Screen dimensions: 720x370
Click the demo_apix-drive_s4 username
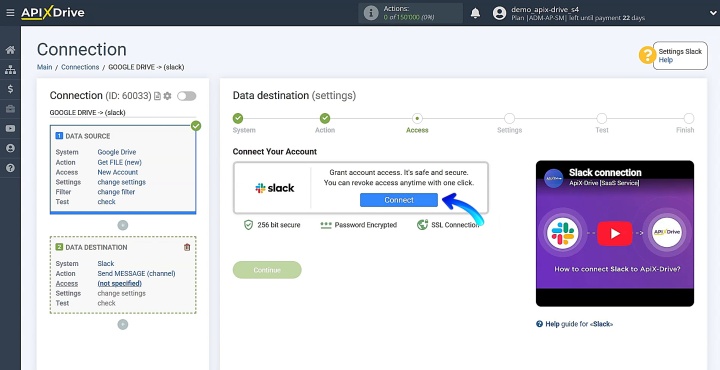[545, 9]
